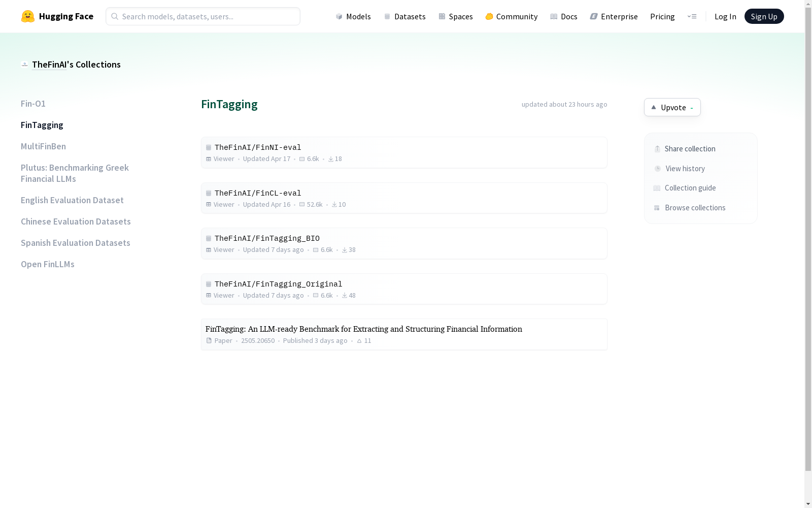Click the Models cube icon
The image size is (812, 508).
click(339, 16)
